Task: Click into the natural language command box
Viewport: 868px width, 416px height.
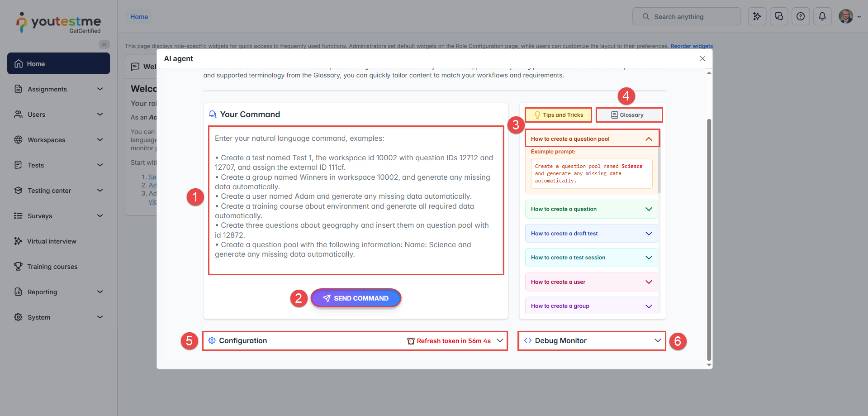Action: click(356, 200)
